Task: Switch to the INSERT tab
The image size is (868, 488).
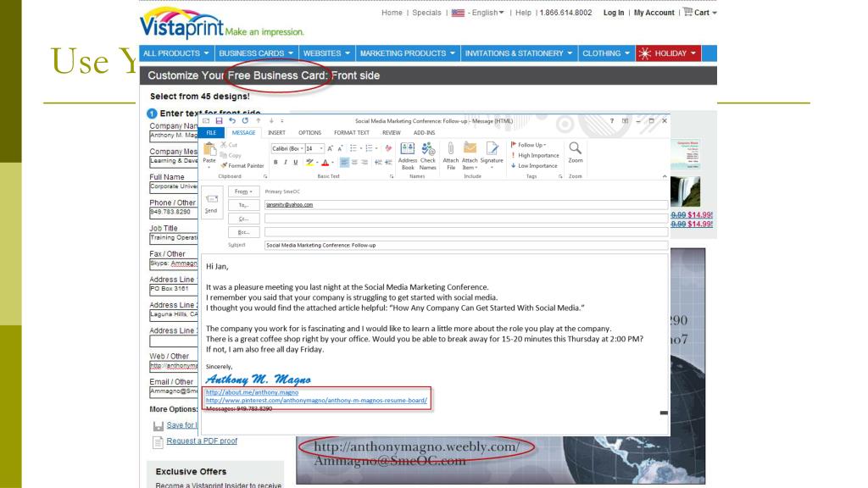Action: (276, 133)
